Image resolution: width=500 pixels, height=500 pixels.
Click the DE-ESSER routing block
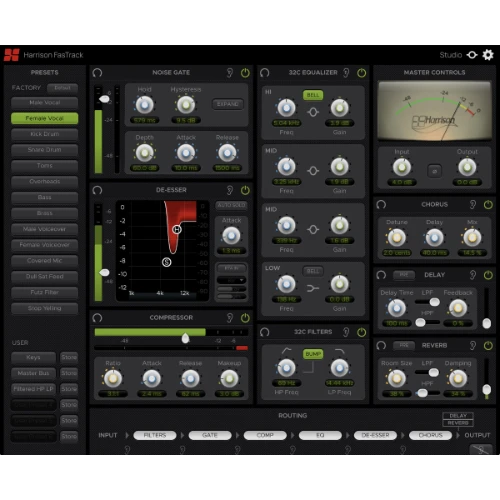coord(375,435)
